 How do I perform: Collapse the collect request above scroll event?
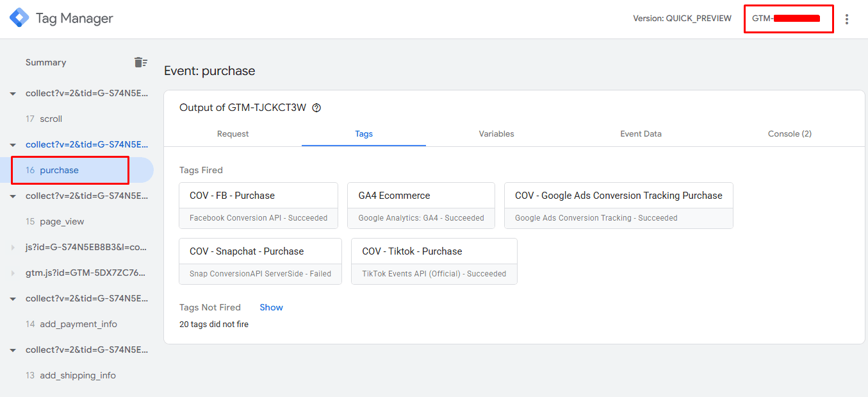pyautogui.click(x=13, y=94)
